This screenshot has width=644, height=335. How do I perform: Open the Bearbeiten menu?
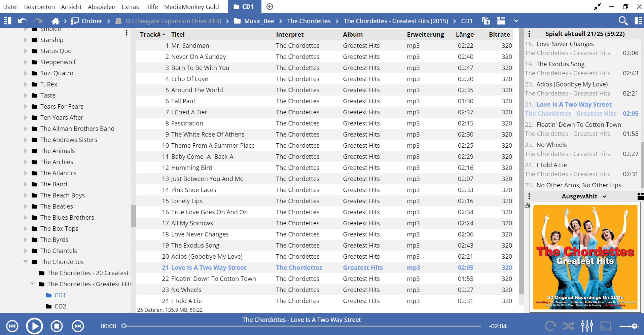[39, 7]
